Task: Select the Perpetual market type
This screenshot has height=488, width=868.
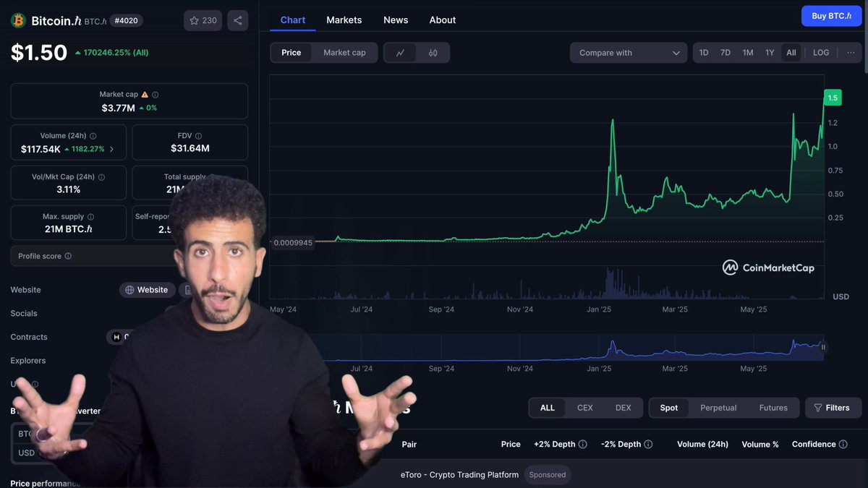Action: pos(718,408)
